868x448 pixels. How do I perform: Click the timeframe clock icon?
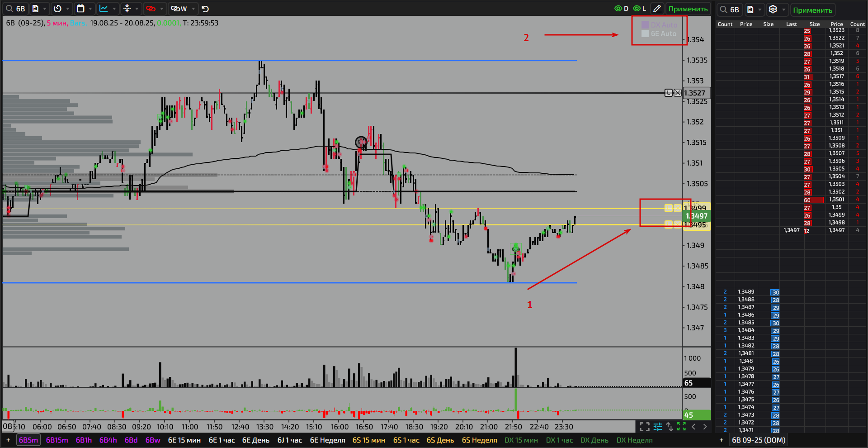coord(57,9)
